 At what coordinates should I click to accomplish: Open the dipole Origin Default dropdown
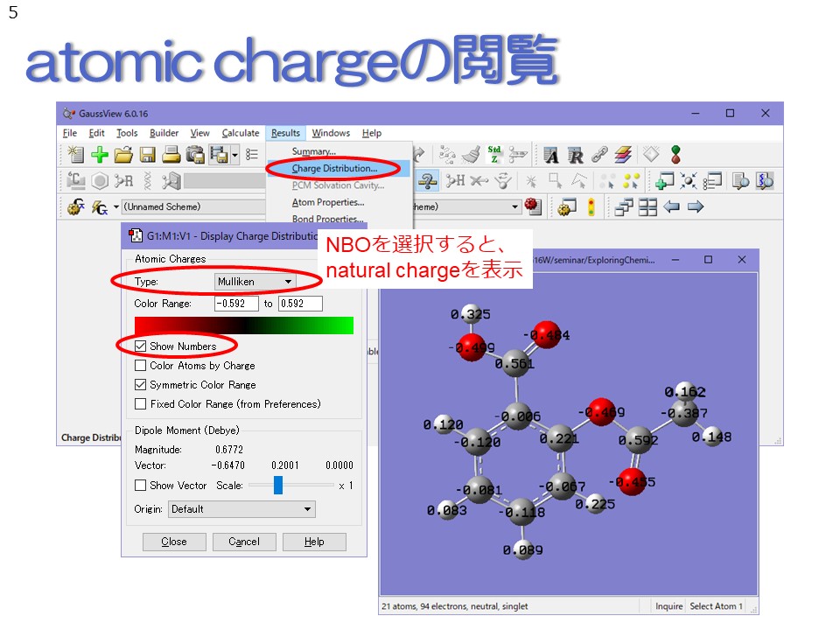[241, 509]
